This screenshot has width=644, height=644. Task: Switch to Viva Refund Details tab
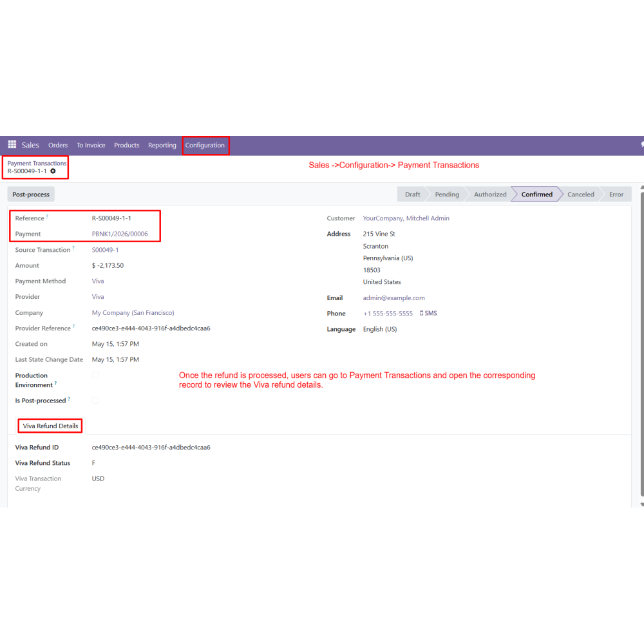50,426
